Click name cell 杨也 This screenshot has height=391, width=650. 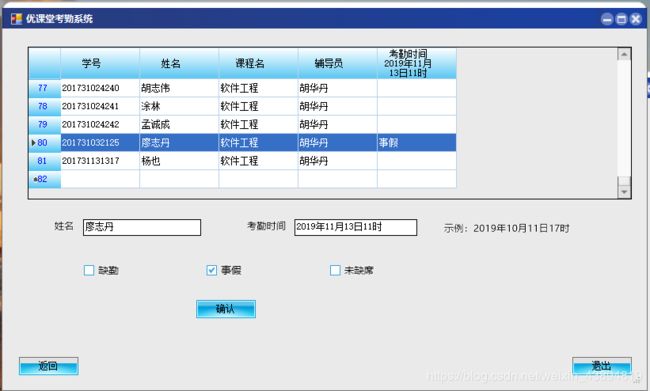pyautogui.click(x=179, y=161)
